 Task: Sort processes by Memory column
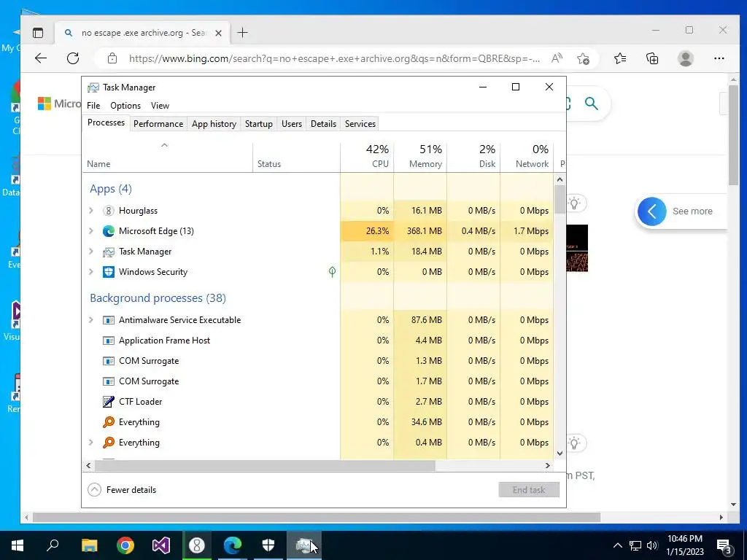tap(421, 157)
